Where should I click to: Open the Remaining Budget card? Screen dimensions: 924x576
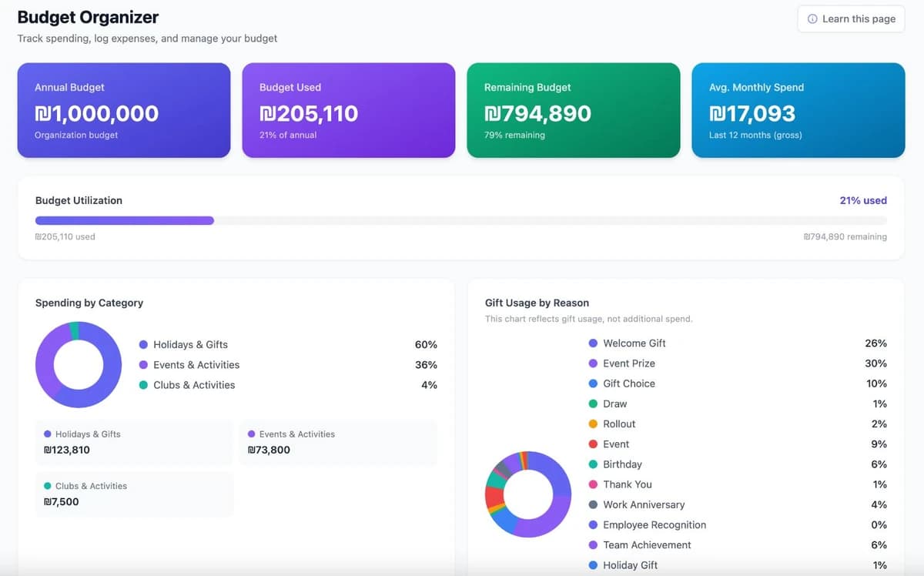coord(574,110)
